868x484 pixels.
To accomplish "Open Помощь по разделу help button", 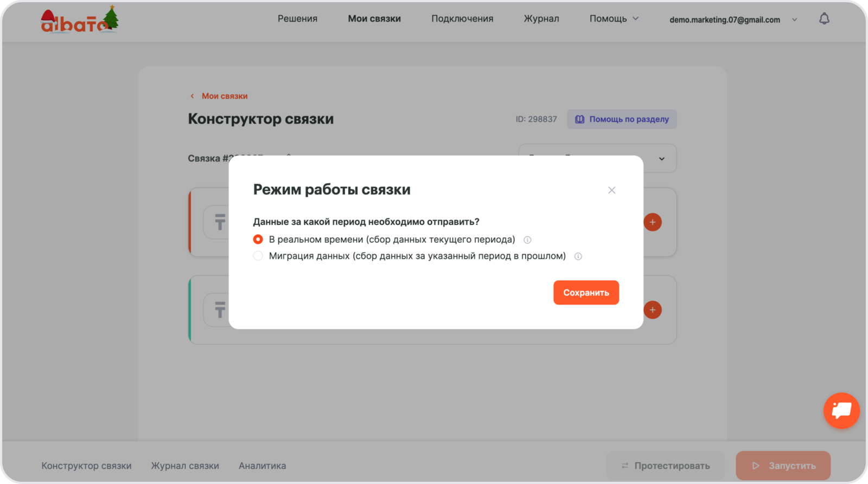I will point(622,119).
